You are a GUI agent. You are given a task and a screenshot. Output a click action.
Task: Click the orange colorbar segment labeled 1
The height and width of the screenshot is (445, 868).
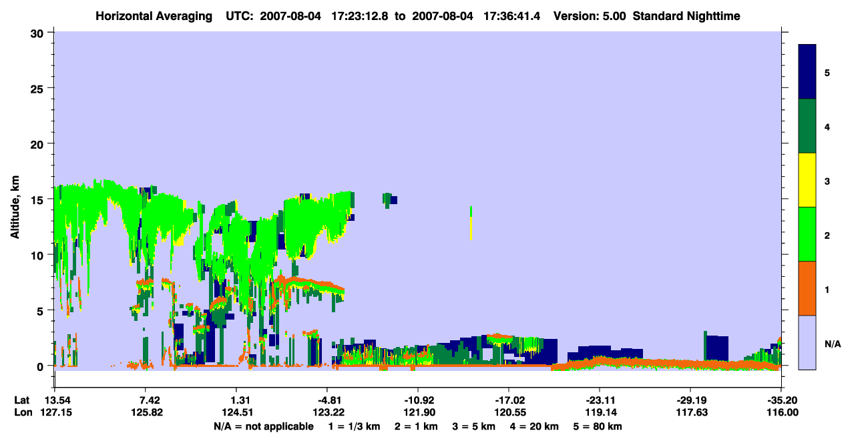tap(807, 288)
